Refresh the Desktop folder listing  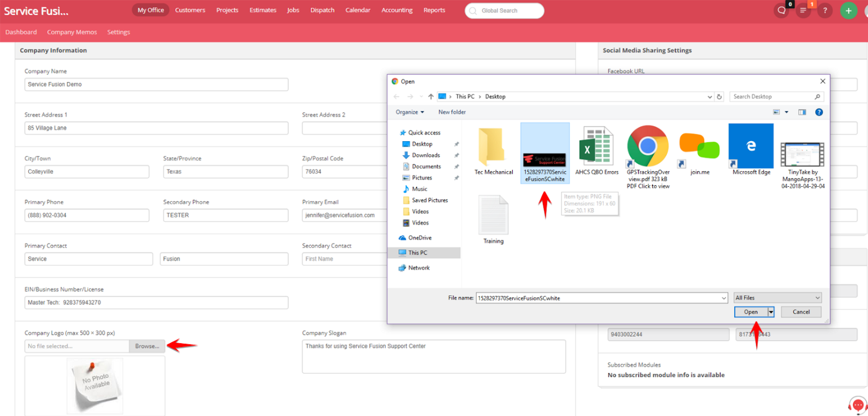tap(719, 97)
